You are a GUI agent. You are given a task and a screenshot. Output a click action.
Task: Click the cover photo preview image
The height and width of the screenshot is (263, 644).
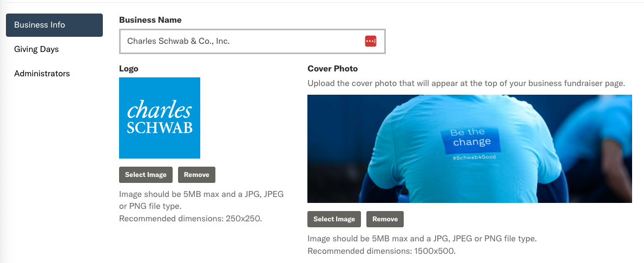469,149
